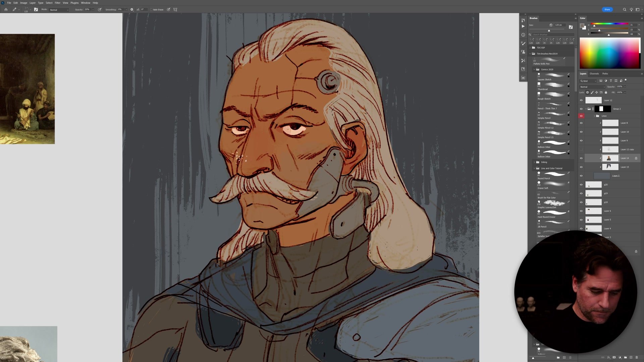The image size is (644, 362).
Task: Select the Round Pencil brush
Action: tap(552, 176)
